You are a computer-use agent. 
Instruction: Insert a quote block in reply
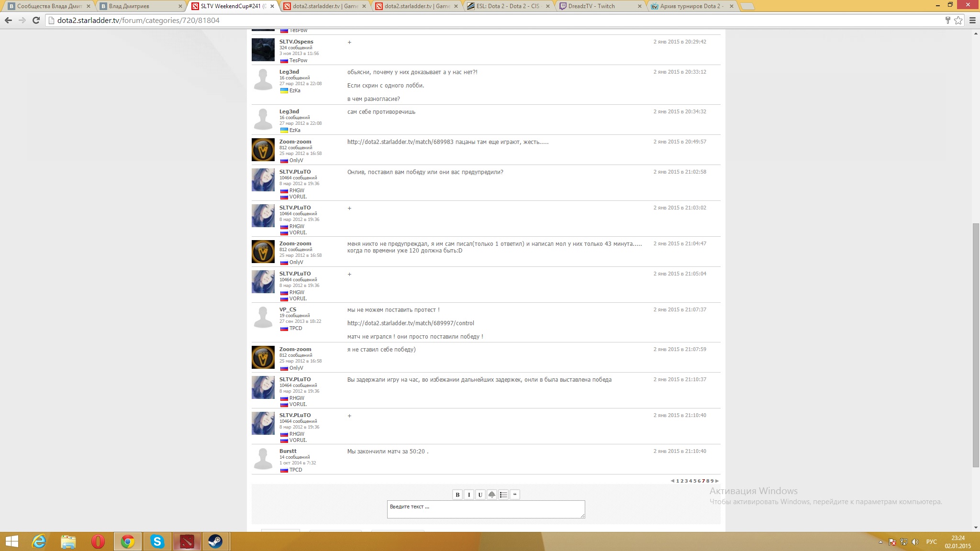515,495
